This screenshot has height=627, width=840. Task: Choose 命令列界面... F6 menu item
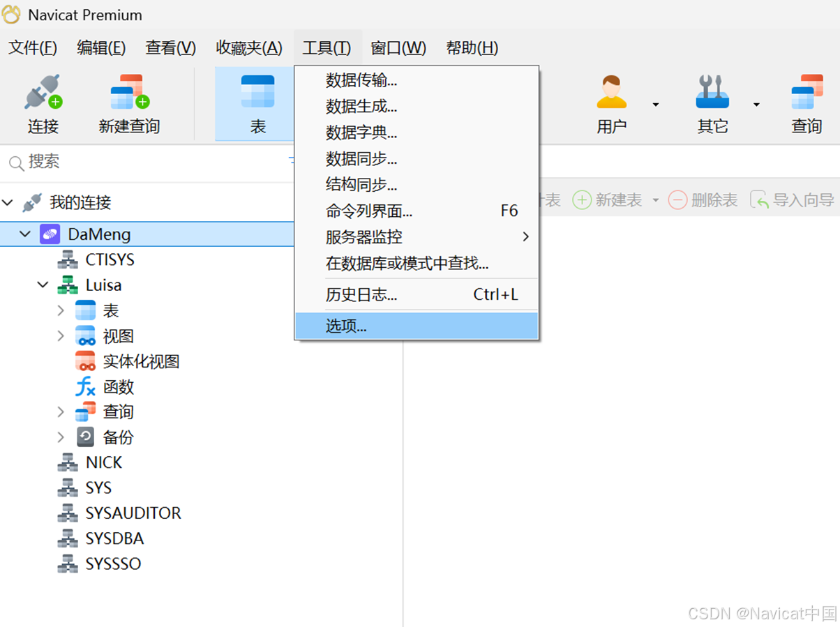pos(417,211)
